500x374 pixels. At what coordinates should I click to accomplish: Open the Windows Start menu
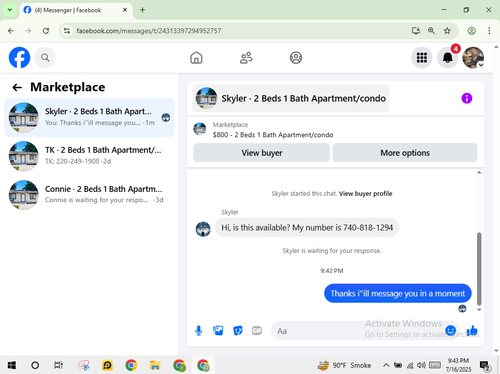tap(11, 365)
